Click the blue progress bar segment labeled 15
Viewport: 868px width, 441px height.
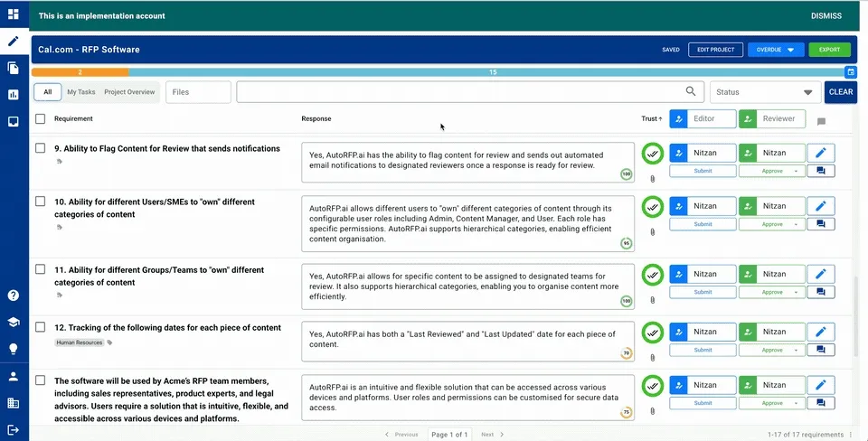click(486, 72)
